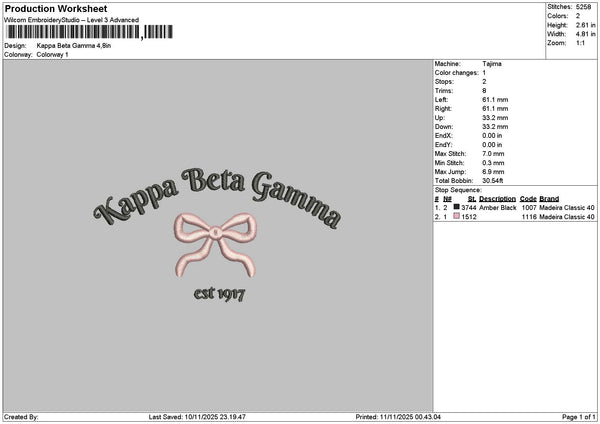Click the 'Min Stitch:' value 0.3 mm
Viewport: 600px width, 424px height.
[x=493, y=163]
